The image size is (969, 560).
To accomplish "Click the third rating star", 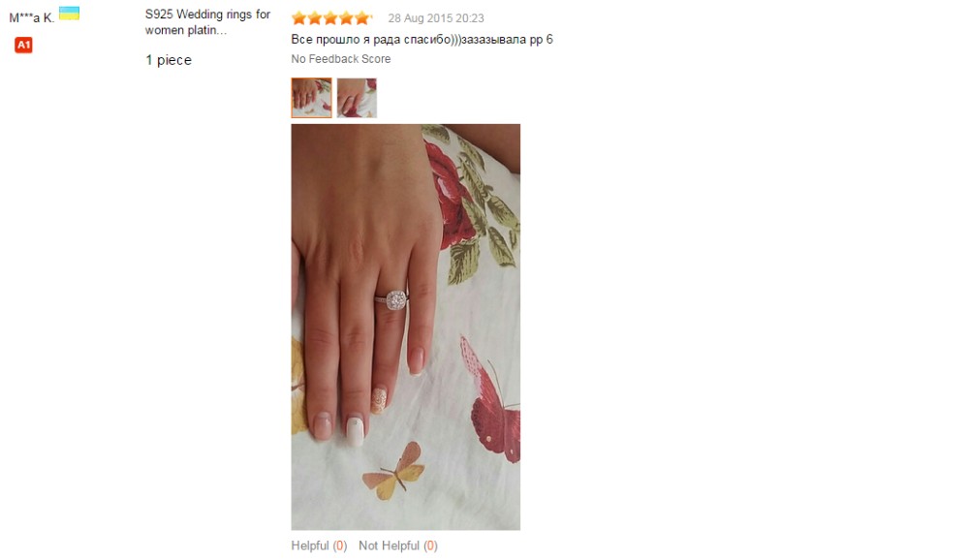I will click(x=330, y=18).
